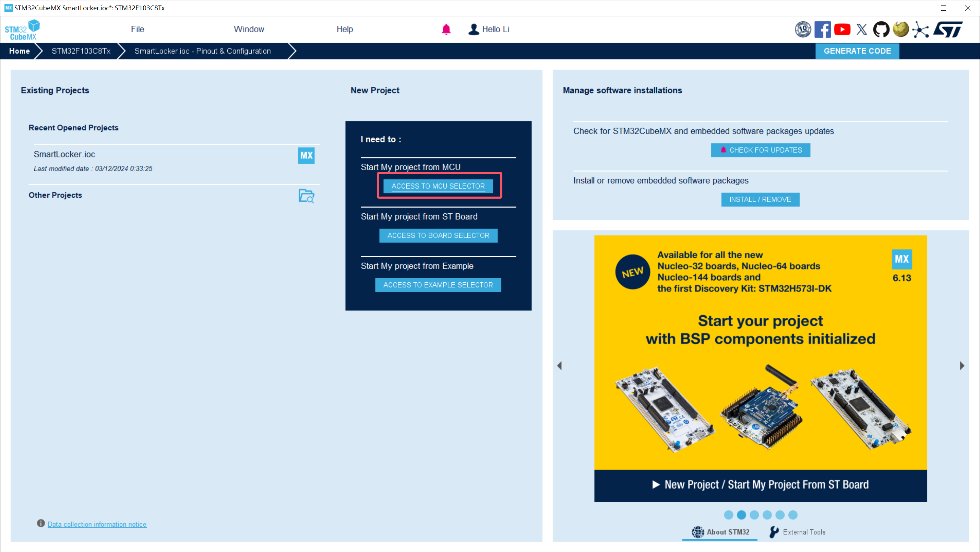
Task: Click the info icon beside data notice
Action: [x=41, y=524]
